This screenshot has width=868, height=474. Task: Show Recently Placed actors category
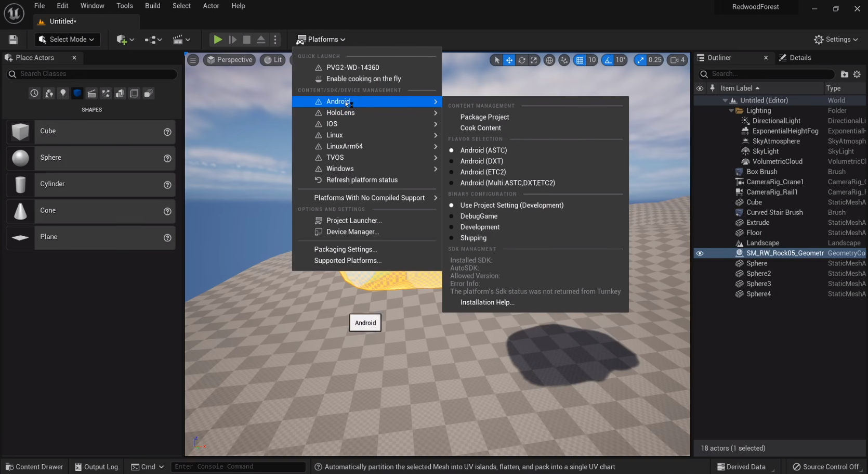[34, 94]
